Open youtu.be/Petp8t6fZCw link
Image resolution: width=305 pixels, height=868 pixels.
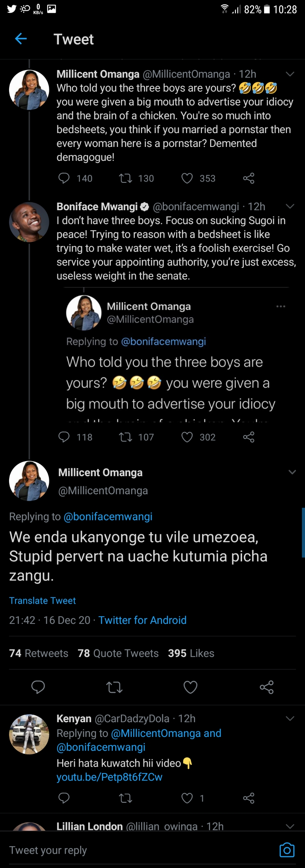tap(109, 777)
